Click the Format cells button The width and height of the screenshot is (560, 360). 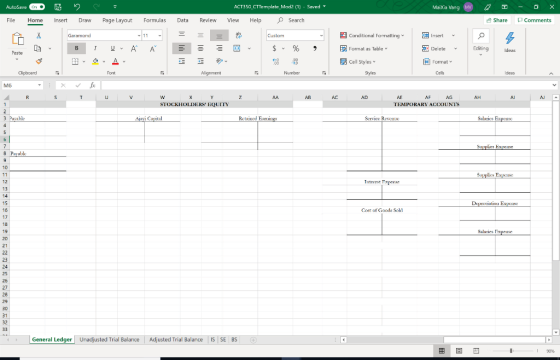tap(438, 62)
